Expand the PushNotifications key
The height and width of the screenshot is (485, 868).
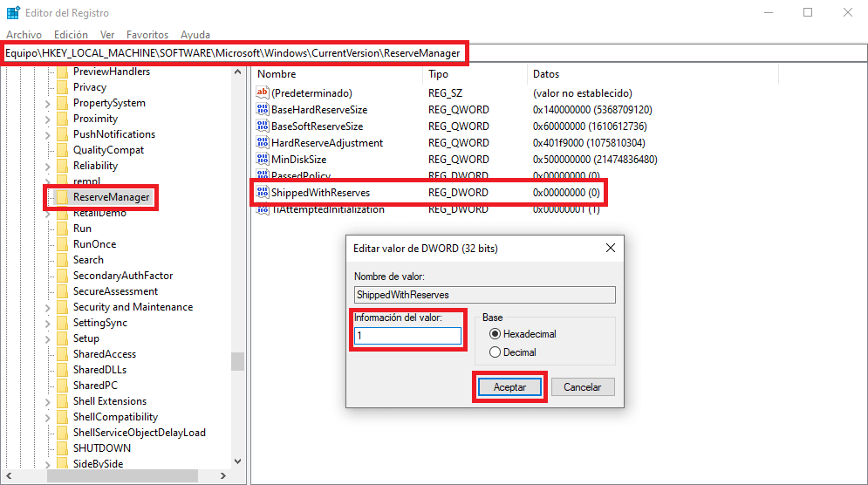pos(48,134)
